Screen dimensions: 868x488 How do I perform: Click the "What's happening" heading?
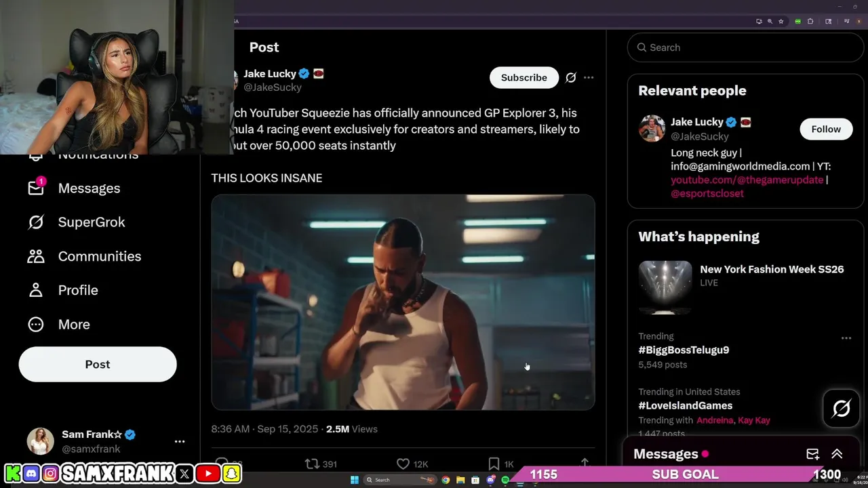[x=699, y=237]
